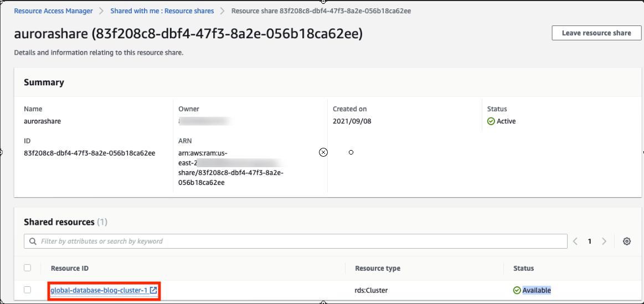This screenshot has width=644, height=304.
Task: Sort by Status column header
Action: tap(524, 268)
